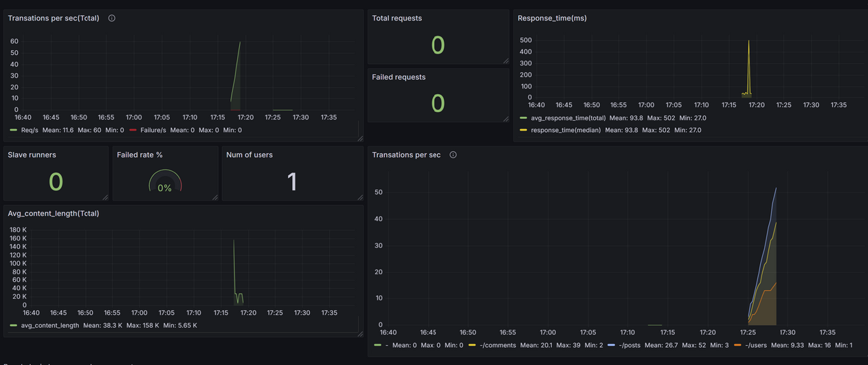Viewport: 868px width, 365px height.
Task: Open the Slave runners panel title menu
Action: [x=32, y=155]
